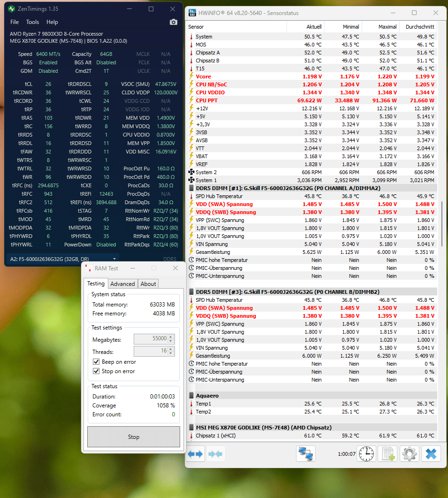Click the elapsed time 1:00:07 in HWiNFO
The height and width of the screenshot is (498, 448).
(x=347, y=454)
